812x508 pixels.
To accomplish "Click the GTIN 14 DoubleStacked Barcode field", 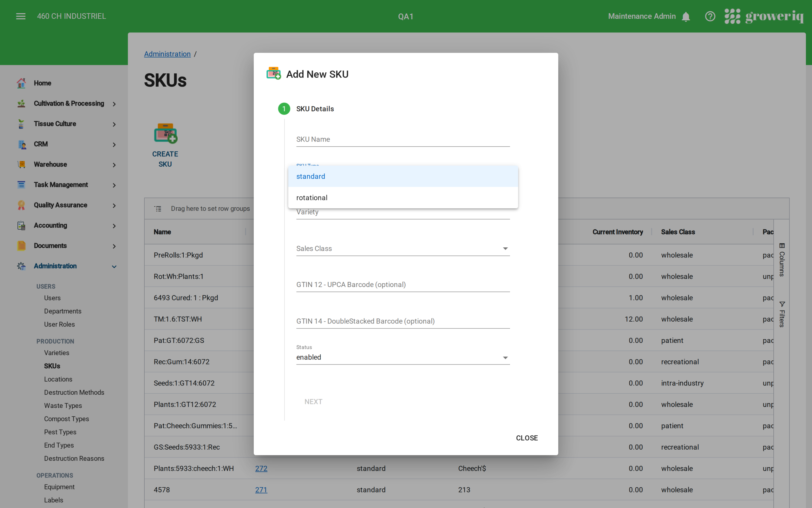I will (403, 321).
